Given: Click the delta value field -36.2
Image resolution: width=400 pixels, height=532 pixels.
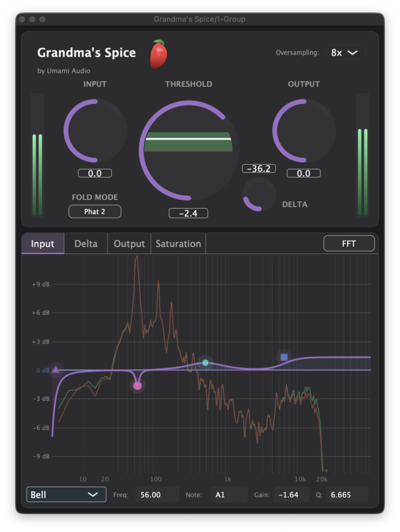Looking at the screenshot, I should [x=259, y=169].
